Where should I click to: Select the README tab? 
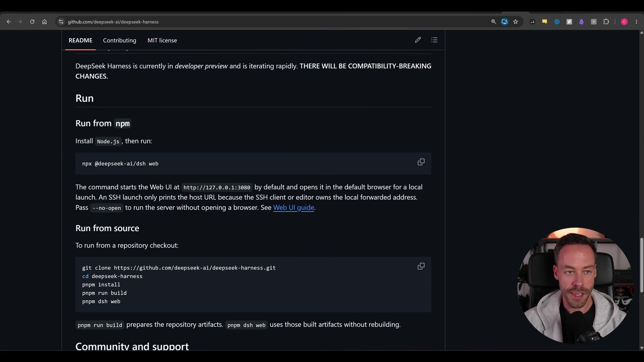coord(80,40)
